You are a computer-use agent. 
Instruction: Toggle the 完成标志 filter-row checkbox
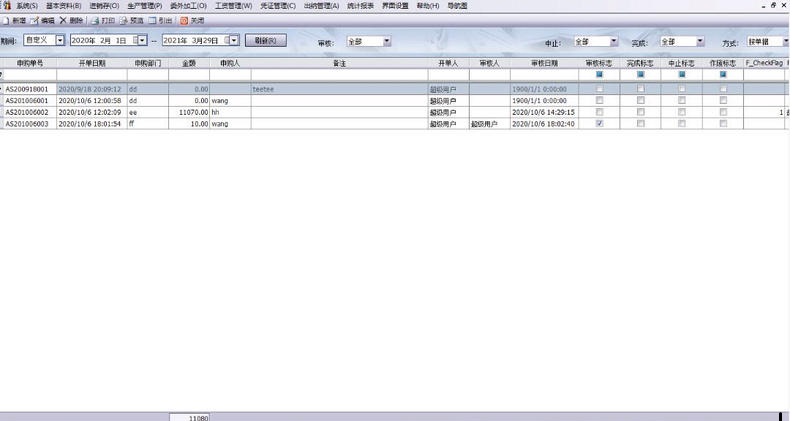coord(640,74)
